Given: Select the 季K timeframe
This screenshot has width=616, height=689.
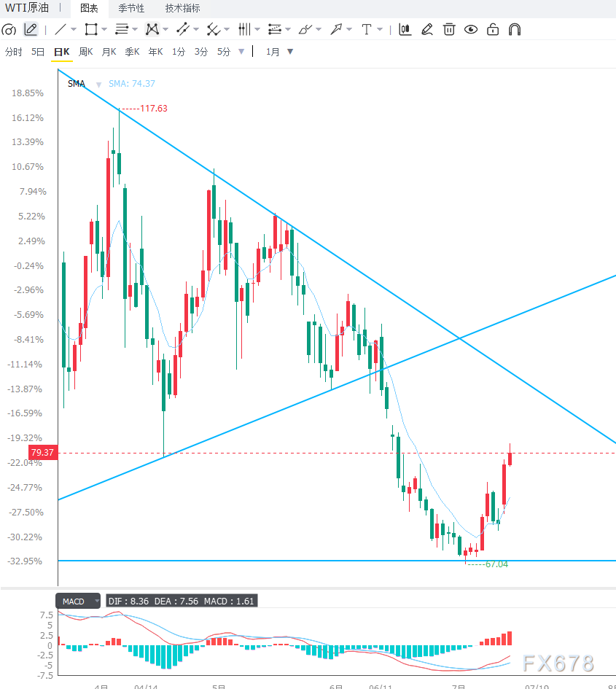Looking at the screenshot, I should 132,52.
